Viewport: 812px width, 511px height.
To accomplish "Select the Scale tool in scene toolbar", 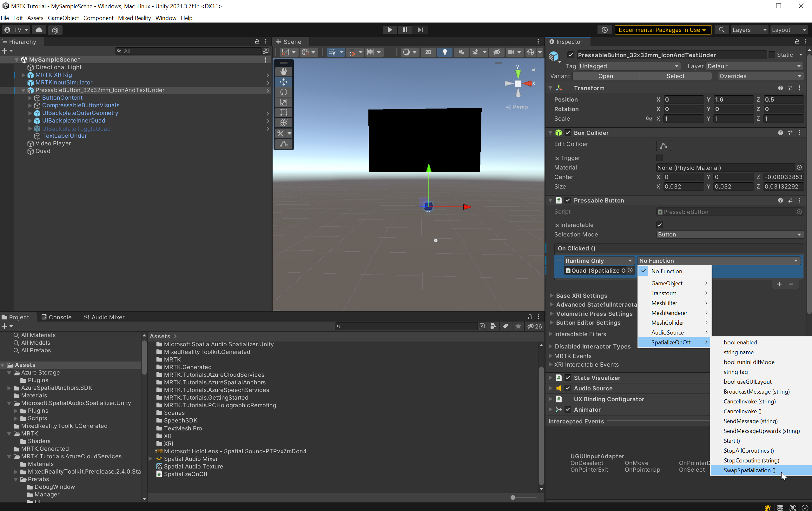I will [284, 102].
